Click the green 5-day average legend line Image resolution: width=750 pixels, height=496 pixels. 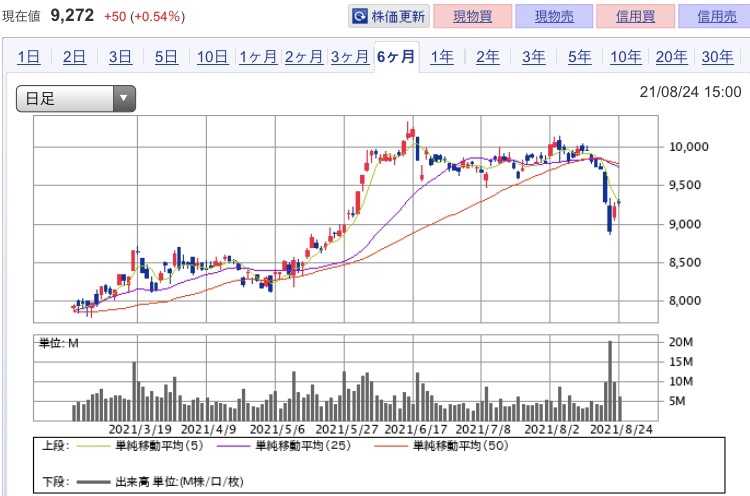pos(94,446)
